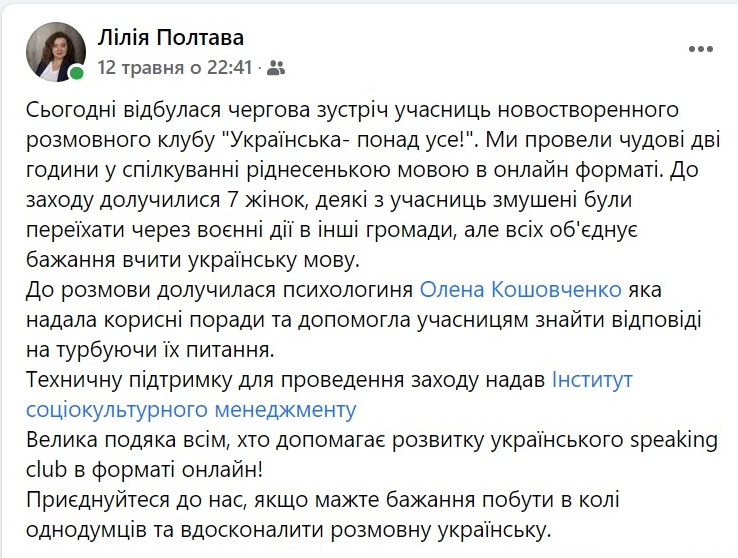Open the соціокультурного менеджменту link
Image resolution: width=738 pixels, height=558 pixels.
(x=191, y=410)
